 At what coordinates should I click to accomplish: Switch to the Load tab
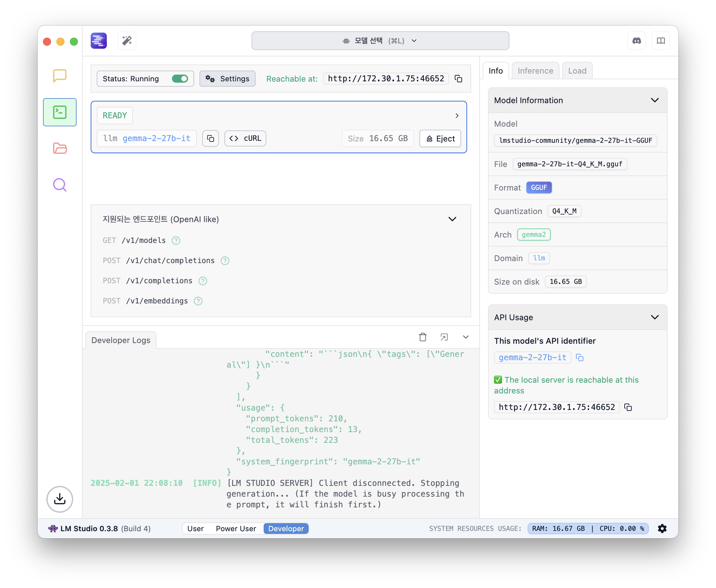coord(577,71)
